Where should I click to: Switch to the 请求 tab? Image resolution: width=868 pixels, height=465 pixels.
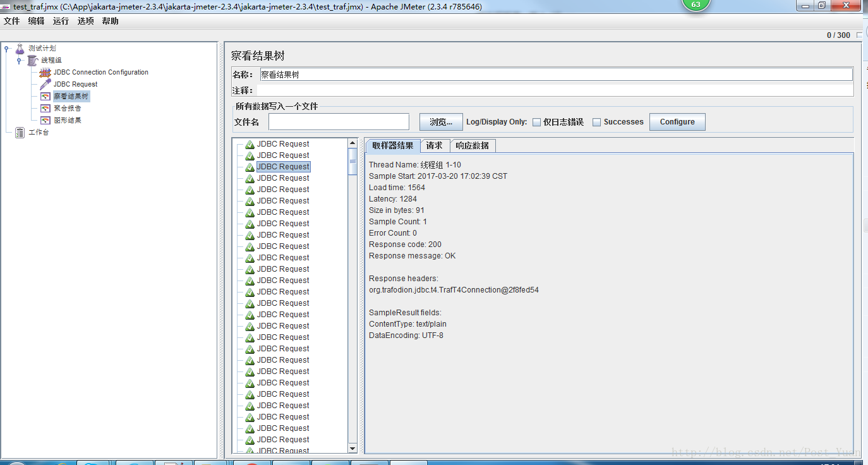[x=435, y=146]
